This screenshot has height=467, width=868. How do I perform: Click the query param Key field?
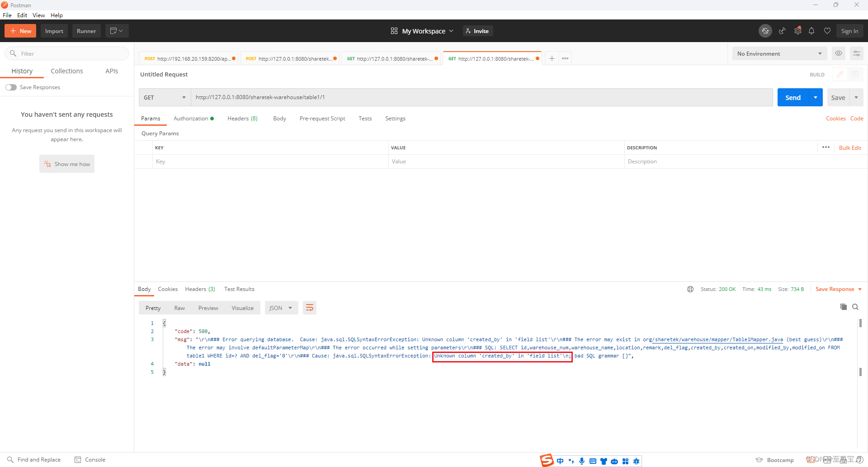click(270, 162)
